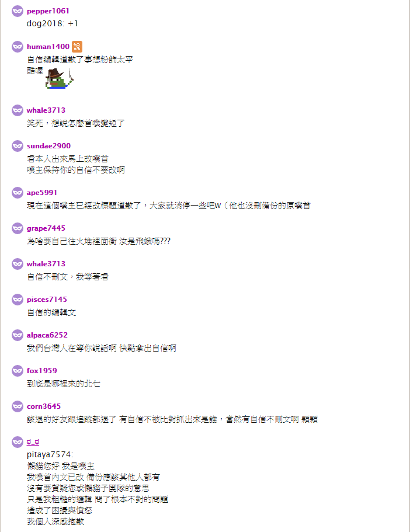Open the underlined ಠ_ಠ username link

point(33,442)
